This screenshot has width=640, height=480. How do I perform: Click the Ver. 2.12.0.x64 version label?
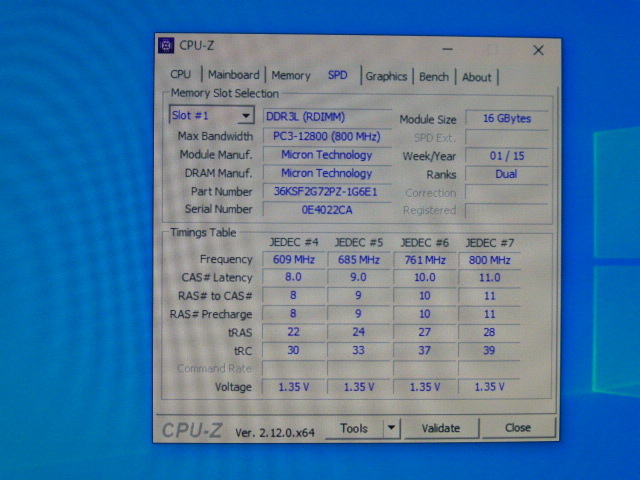tap(275, 433)
